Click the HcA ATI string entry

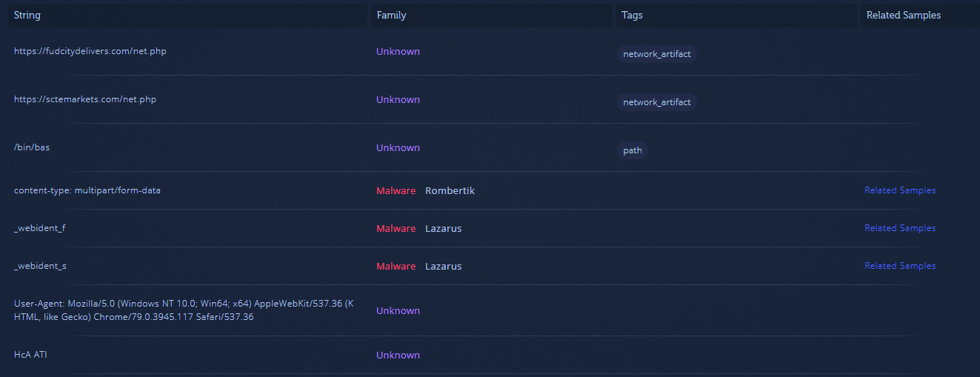[x=30, y=355]
